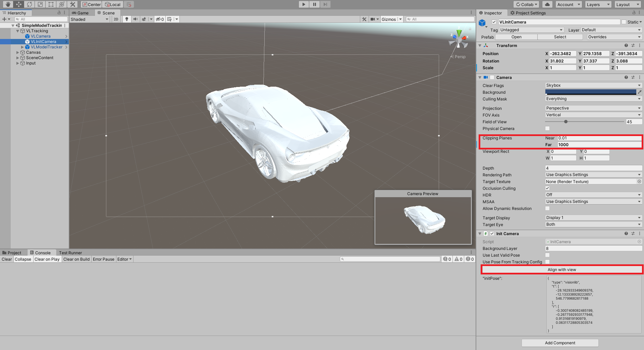644x350 pixels.
Task: Toggle the Occlusion Culling checkbox
Action: pyautogui.click(x=547, y=188)
